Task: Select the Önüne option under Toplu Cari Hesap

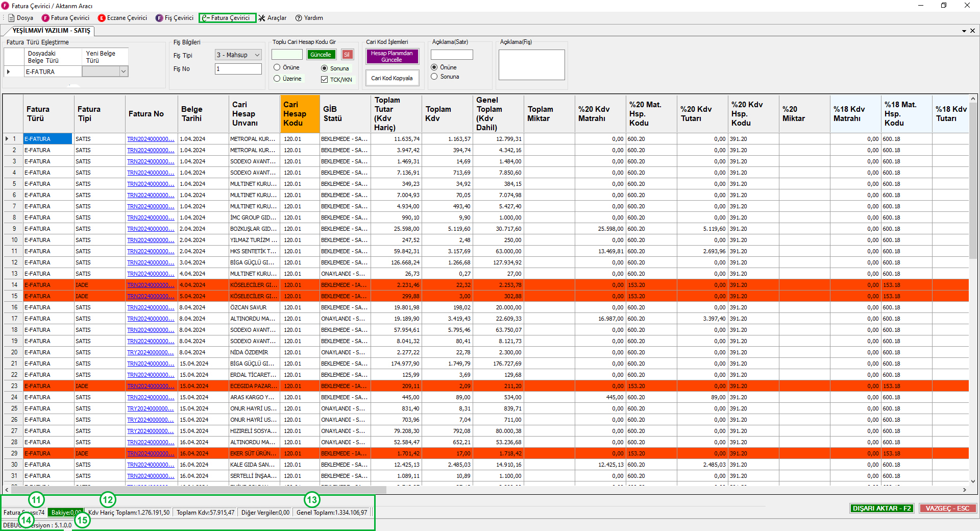Action: click(x=286, y=67)
